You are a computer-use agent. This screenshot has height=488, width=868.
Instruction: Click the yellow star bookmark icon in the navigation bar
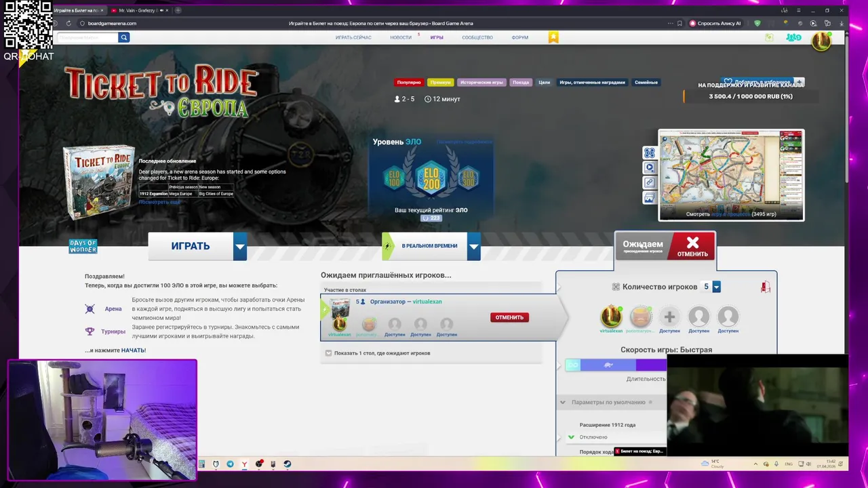(x=554, y=37)
